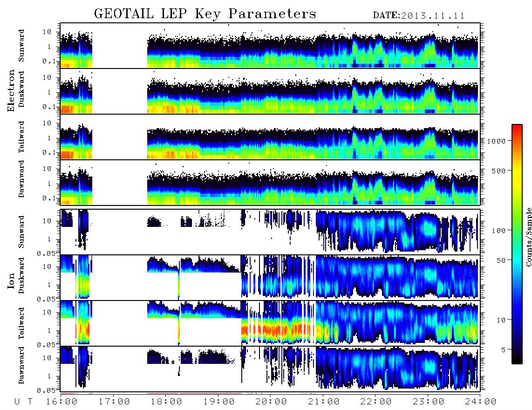Click the Ion Sunward panel label
532x410 pixels.
click(21, 232)
